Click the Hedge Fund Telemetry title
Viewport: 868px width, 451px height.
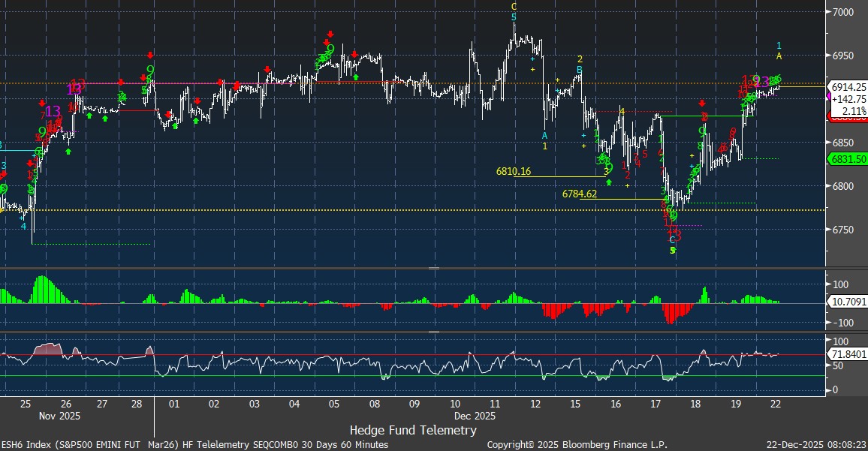pyautogui.click(x=413, y=430)
